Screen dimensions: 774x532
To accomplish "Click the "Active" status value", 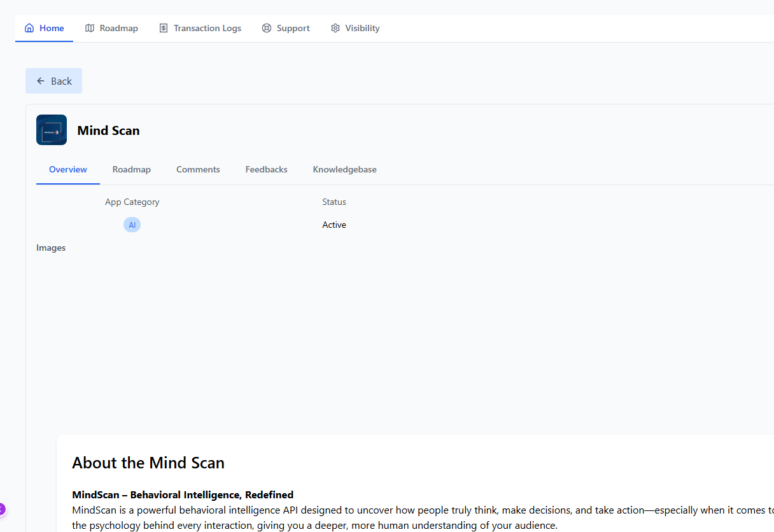I will [334, 225].
